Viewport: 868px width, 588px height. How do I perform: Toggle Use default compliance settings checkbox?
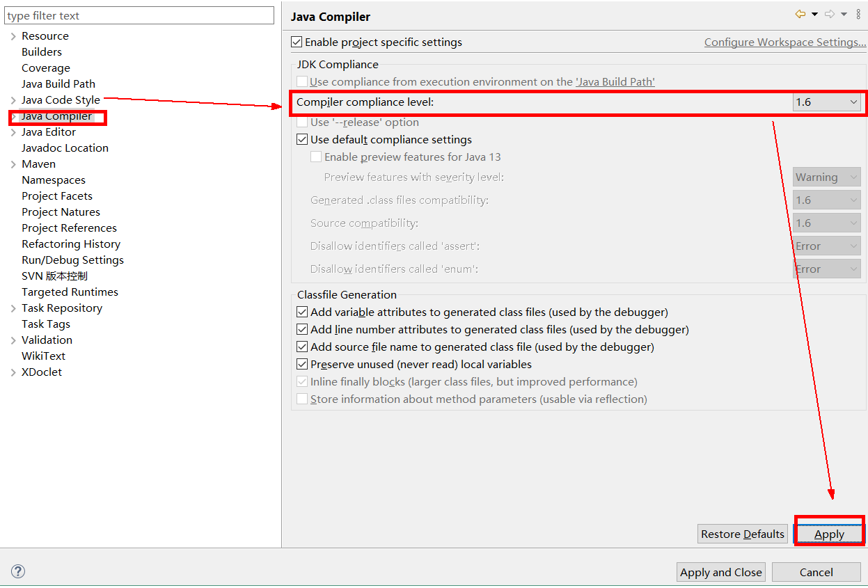(302, 140)
